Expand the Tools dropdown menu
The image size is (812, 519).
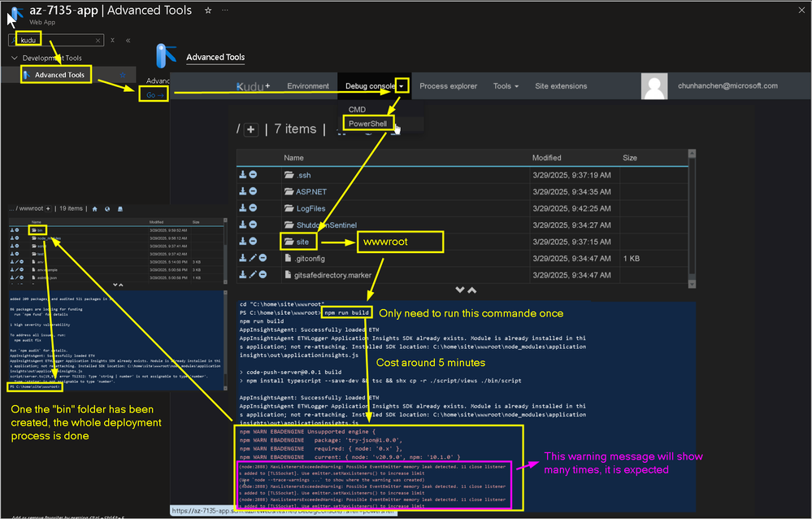(506, 86)
